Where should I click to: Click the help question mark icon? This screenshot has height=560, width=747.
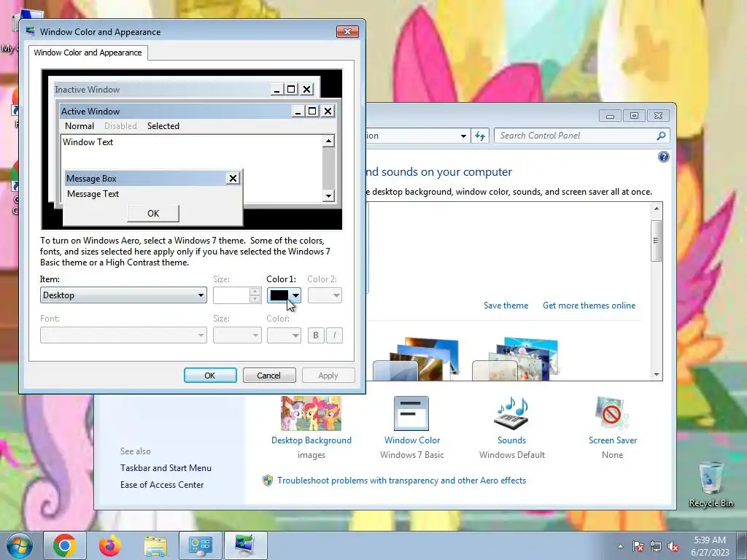pos(663,157)
